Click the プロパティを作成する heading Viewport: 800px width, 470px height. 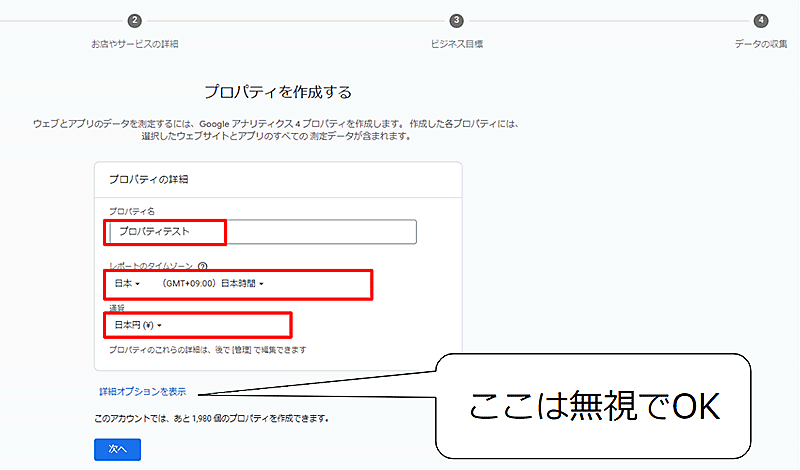278,92
